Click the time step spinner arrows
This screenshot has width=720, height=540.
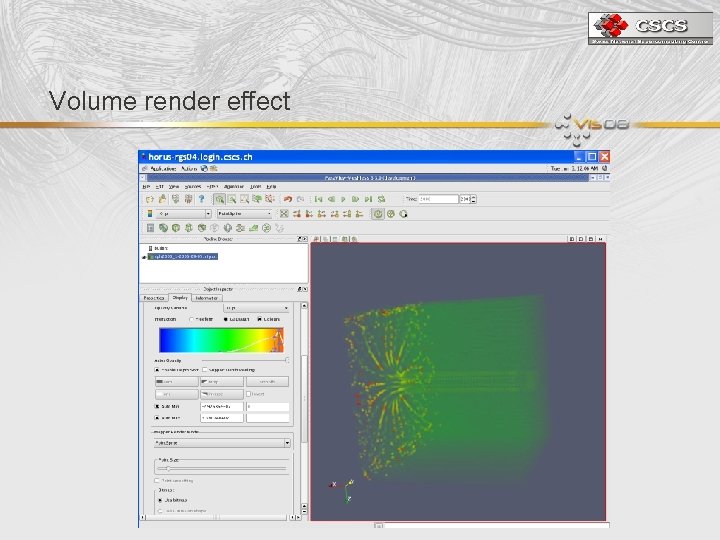coord(474,199)
